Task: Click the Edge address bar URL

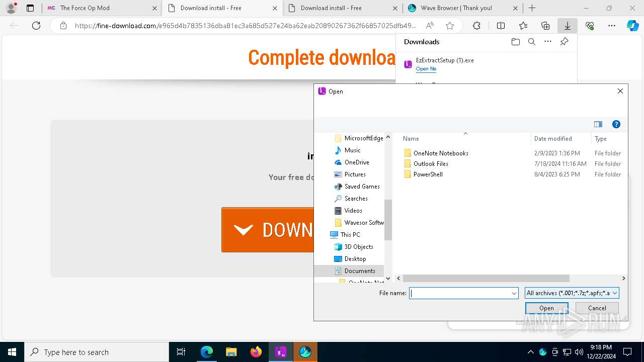Action: pos(245,26)
